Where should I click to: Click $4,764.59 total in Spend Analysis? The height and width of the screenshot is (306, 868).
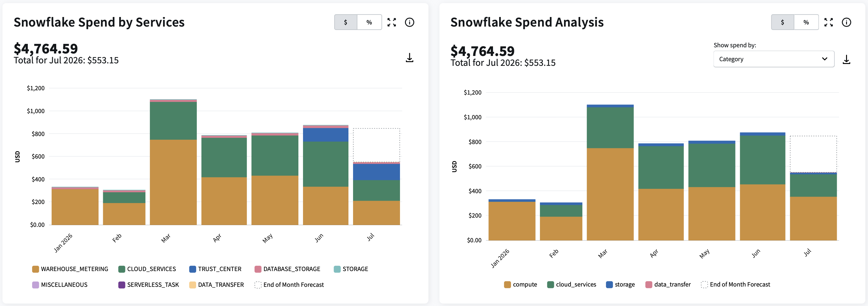point(482,51)
